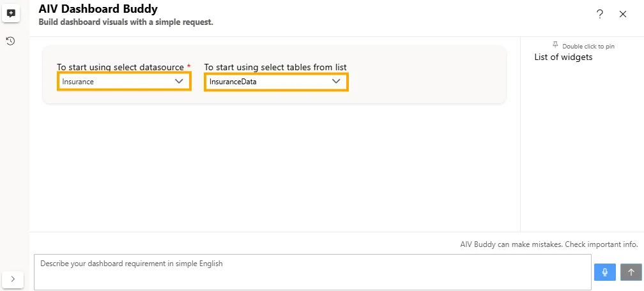This screenshot has height=291, width=644.
Task: Click the chevron in the tables selector
Action: [336, 82]
